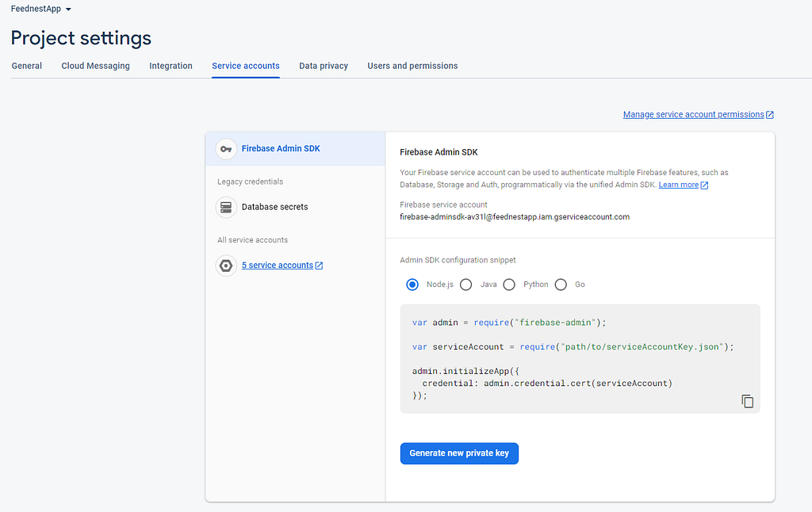This screenshot has height=512, width=812.
Task: Select Firebase Admin SDK in sidebar
Action: coord(295,148)
